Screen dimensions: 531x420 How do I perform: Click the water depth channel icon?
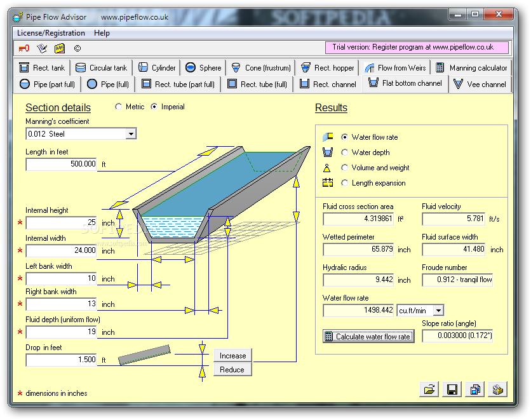pyautogui.click(x=328, y=152)
